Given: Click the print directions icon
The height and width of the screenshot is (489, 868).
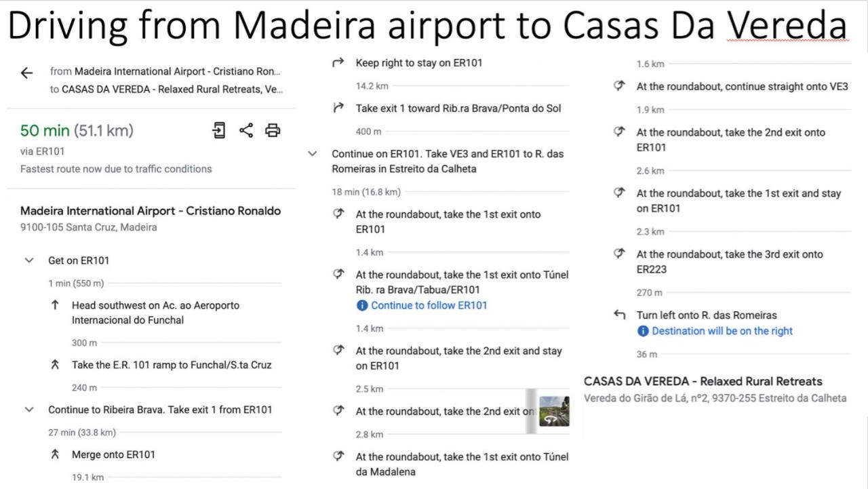Looking at the screenshot, I should tap(273, 130).
